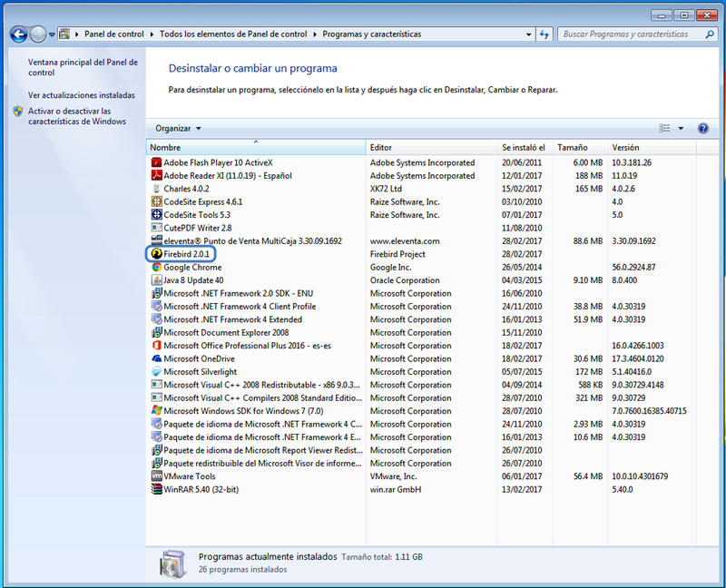Sort by the Tamaño column header
Image resolution: width=726 pixels, height=588 pixels.
point(581,147)
